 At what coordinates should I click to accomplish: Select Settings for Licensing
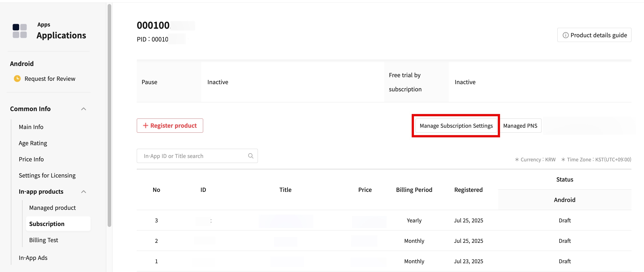[x=47, y=175]
